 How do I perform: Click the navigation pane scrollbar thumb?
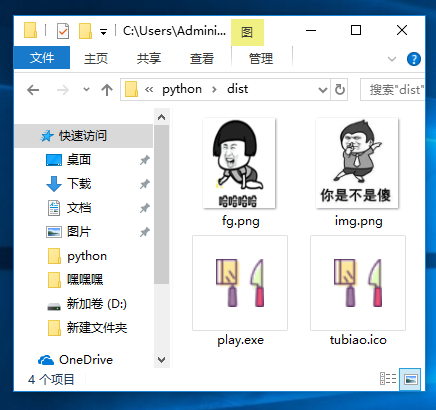[x=162, y=205]
